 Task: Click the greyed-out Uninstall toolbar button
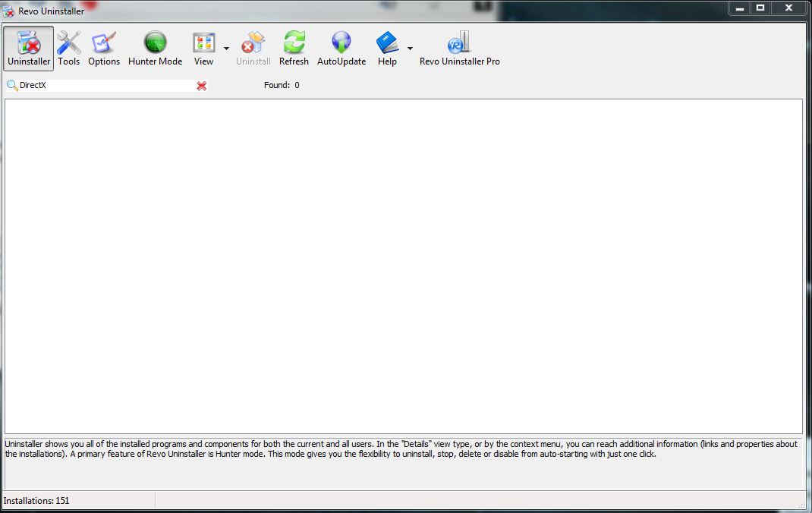click(253, 48)
